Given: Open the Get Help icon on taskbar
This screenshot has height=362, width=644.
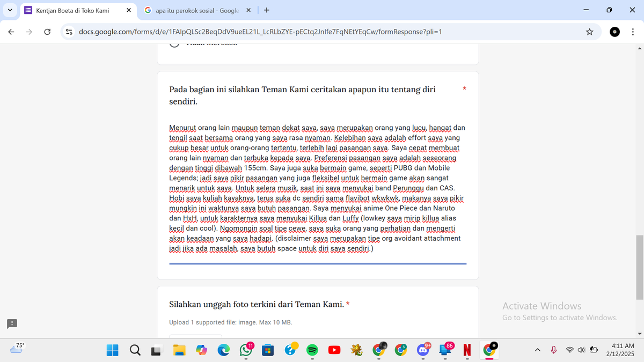Looking at the screenshot, I should click(290, 349).
